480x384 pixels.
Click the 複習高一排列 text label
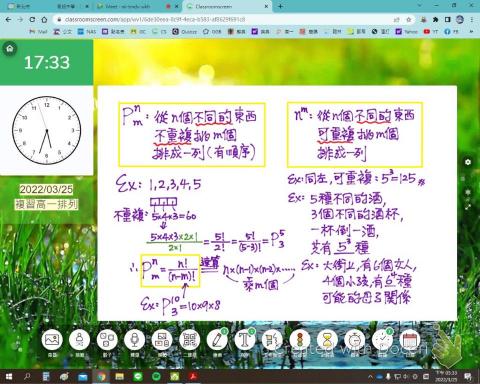coord(46,204)
